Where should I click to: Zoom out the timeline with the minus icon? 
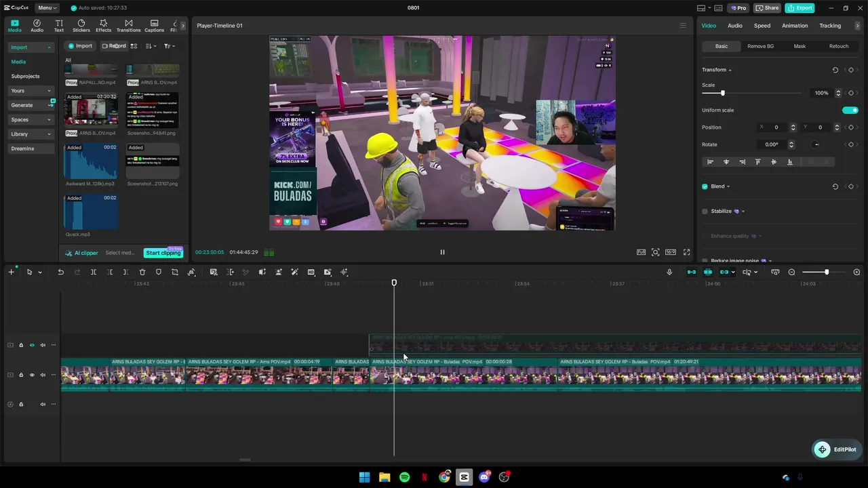tap(791, 272)
